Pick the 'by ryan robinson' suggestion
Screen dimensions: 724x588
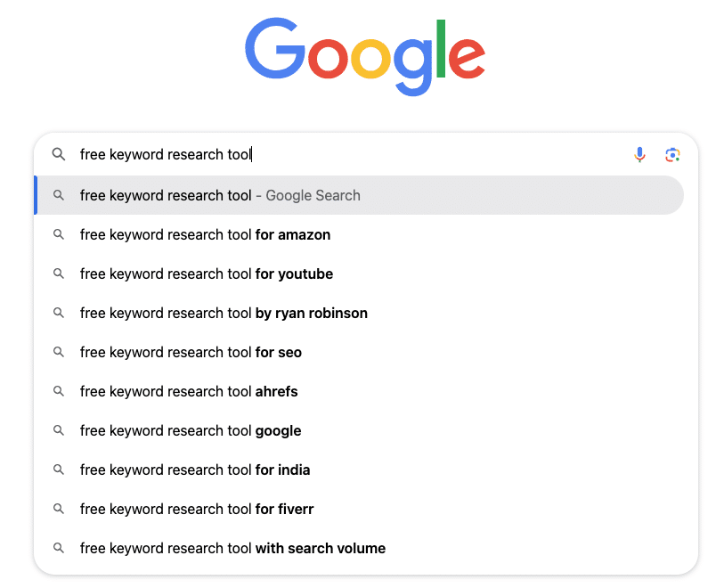pyautogui.click(x=224, y=313)
